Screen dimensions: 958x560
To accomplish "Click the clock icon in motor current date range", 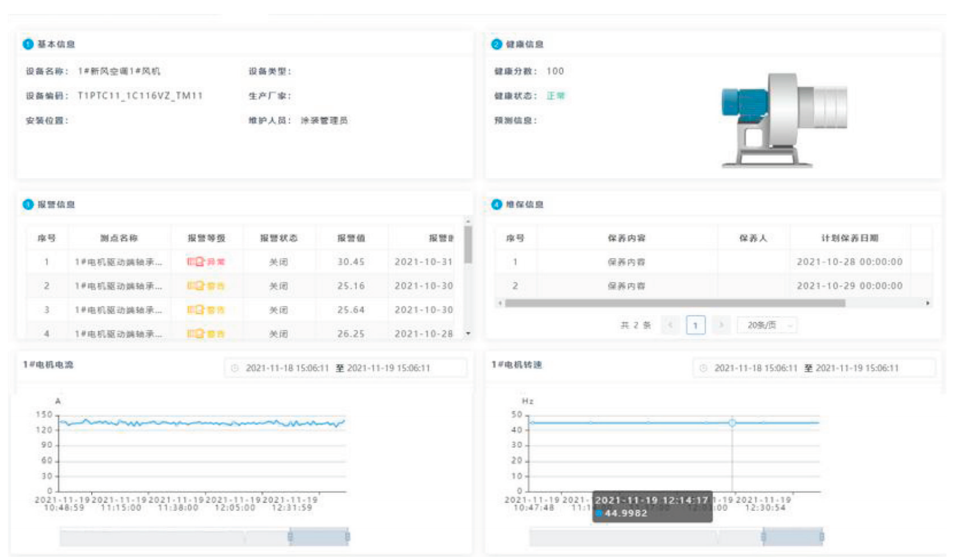I will (235, 368).
